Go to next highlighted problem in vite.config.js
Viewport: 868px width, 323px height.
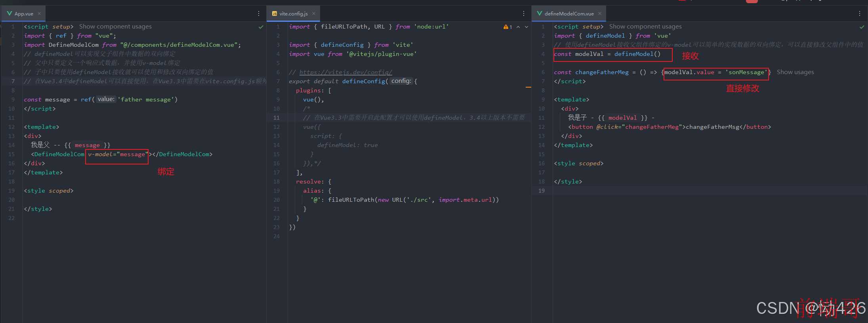[527, 27]
